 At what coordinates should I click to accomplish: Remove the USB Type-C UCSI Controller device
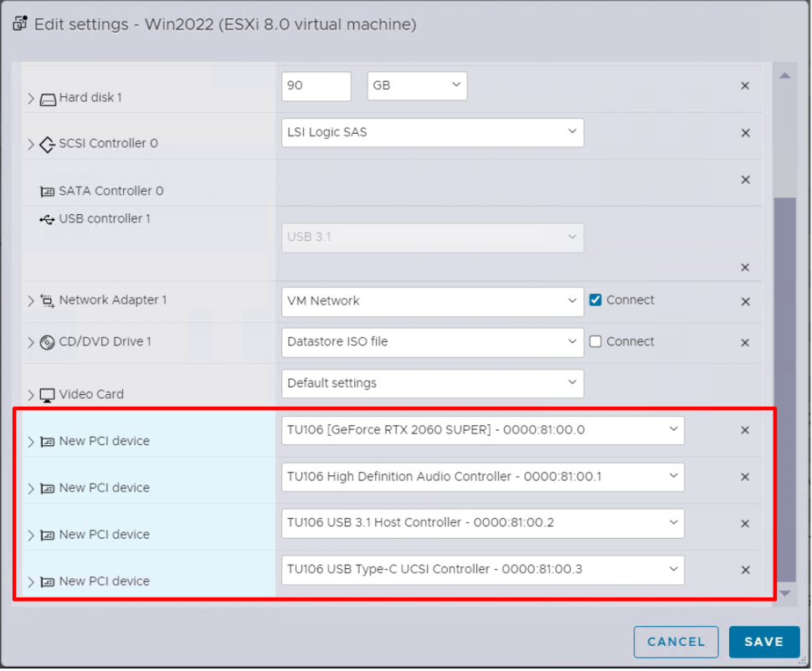744,571
